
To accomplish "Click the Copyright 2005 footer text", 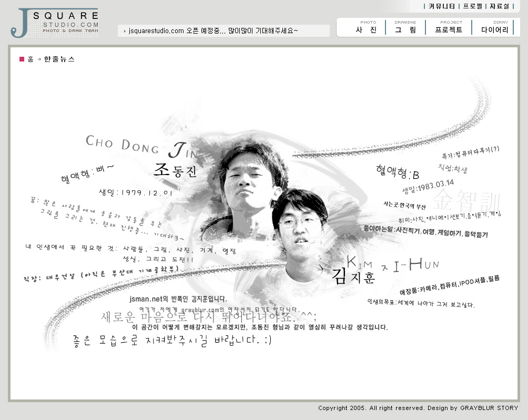I will (418, 408).
